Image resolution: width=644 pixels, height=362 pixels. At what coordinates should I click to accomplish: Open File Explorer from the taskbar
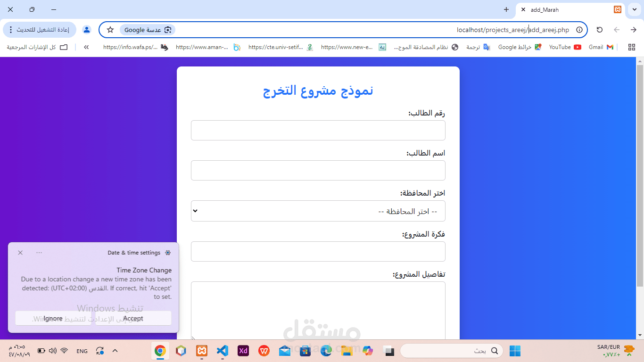[x=347, y=351]
